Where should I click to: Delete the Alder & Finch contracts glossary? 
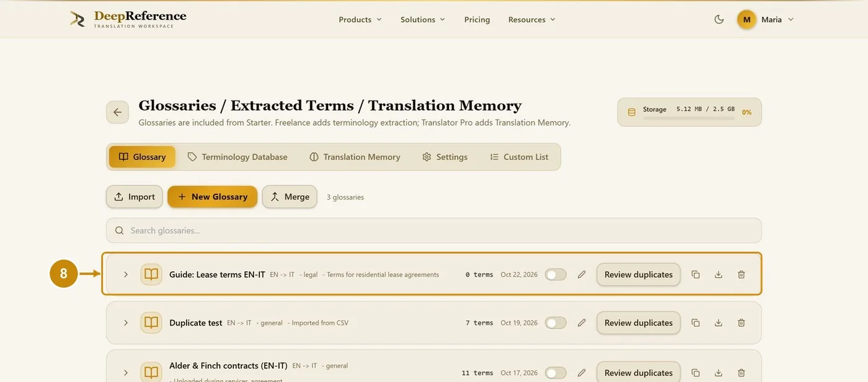tap(742, 373)
